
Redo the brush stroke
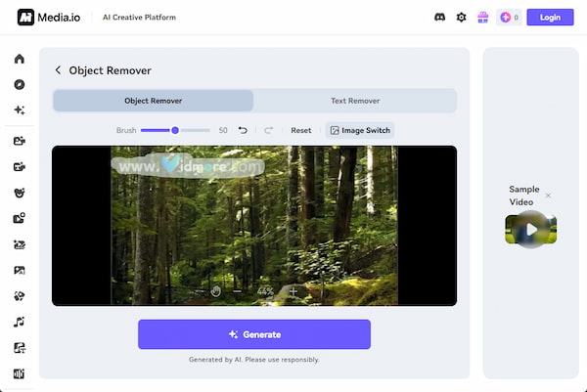click(x=267, y=130)
